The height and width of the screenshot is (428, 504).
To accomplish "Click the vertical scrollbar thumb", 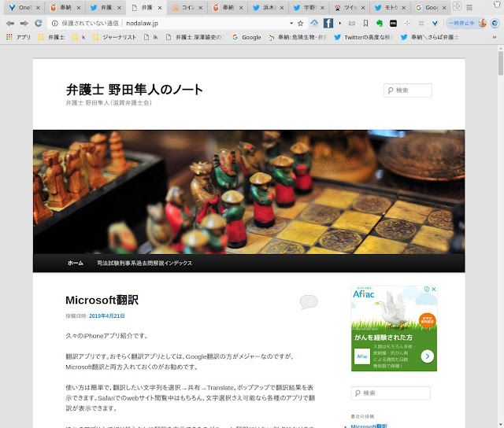I will pos(501,63).
